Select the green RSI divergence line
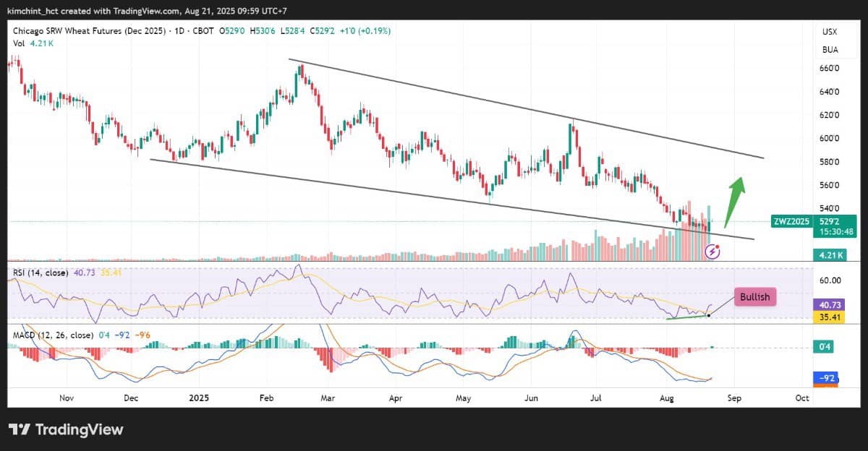Image resolution: width=868 pixels, height=451 pixels. [x=687, y=316]
